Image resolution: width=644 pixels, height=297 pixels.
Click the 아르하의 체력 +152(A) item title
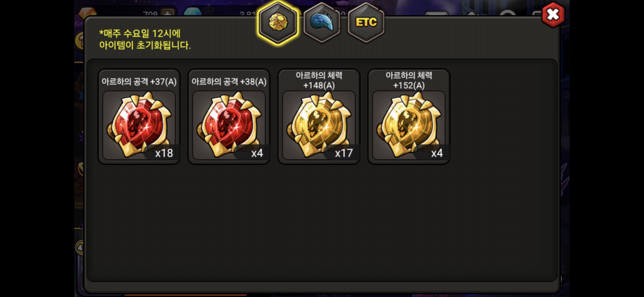409,80
